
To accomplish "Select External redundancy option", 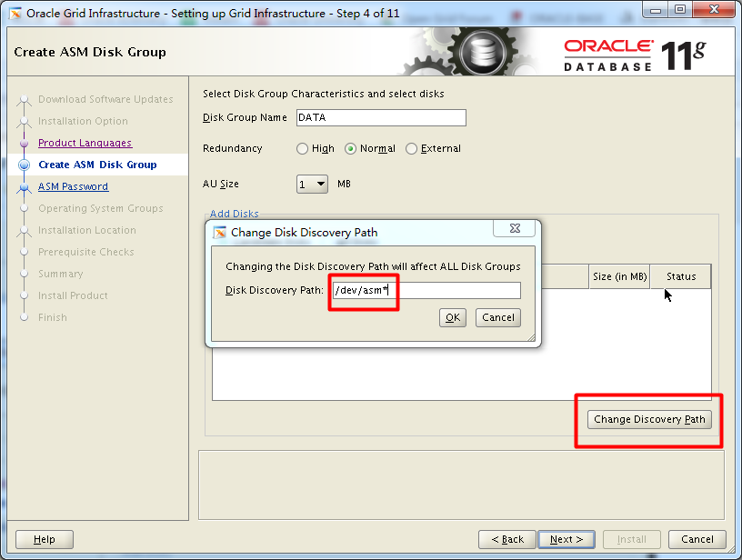I will click(411, 149).
